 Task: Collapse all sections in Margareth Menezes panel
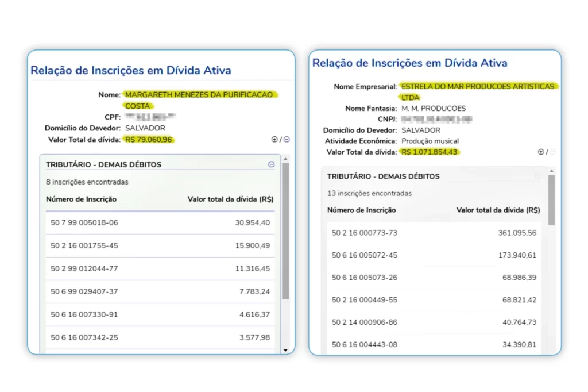(x=287, y=140)
